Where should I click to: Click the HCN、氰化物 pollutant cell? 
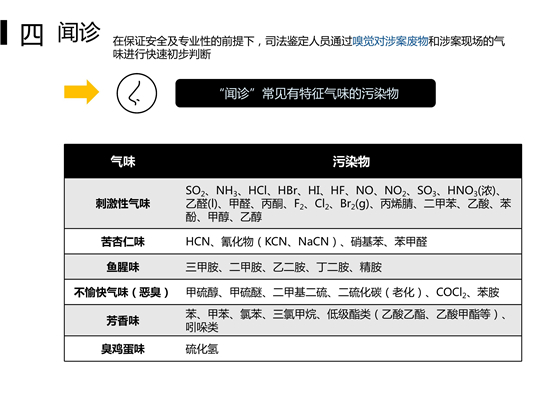(306, 241)
